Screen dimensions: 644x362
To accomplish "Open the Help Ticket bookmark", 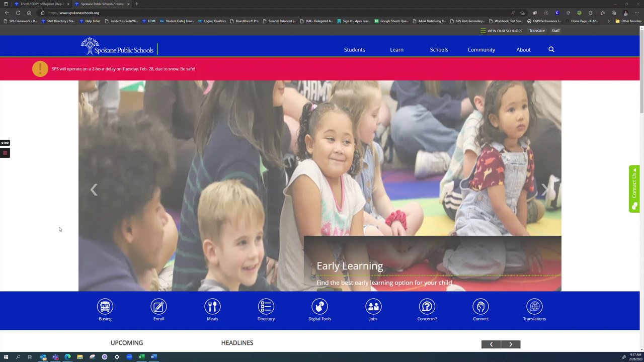I will point(90,21).
